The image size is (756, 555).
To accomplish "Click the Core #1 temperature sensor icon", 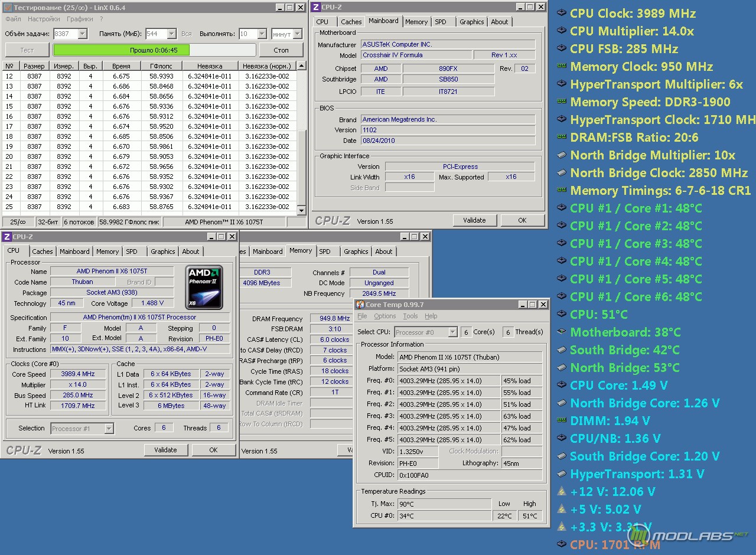I will tap(562, 208).
